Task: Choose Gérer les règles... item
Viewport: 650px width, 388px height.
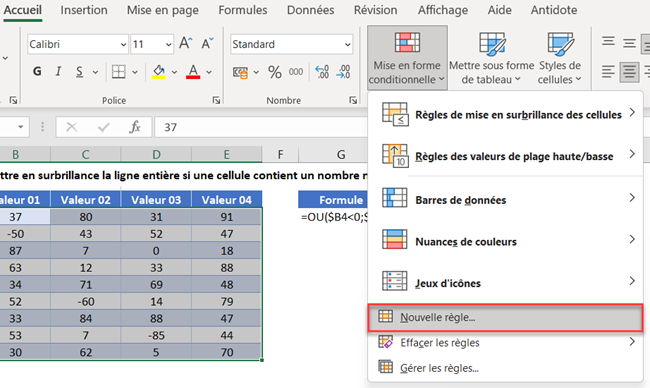Action: pos(505,368)
